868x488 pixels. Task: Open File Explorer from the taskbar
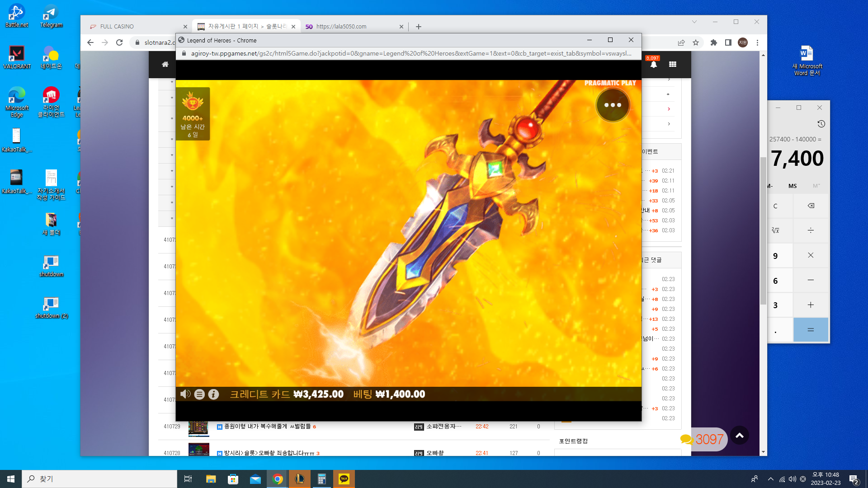[x=211, y=479]
